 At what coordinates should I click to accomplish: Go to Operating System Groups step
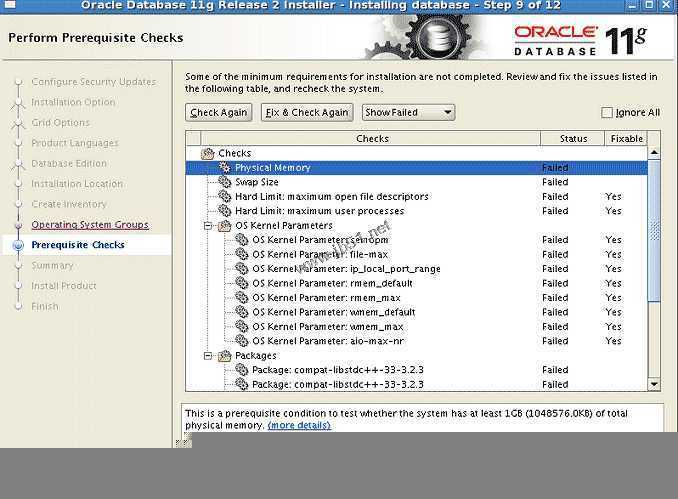pos(90,224)
